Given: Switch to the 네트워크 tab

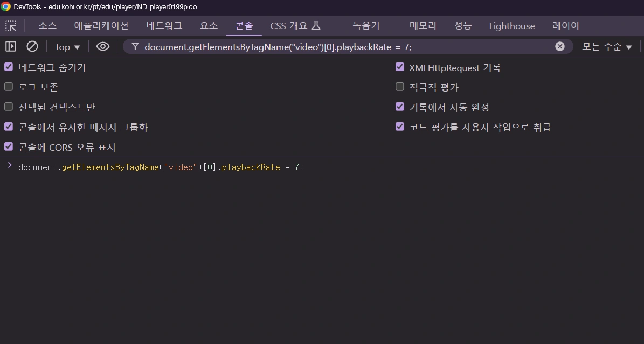Looking at the screenshot, I should click(164, 25).
